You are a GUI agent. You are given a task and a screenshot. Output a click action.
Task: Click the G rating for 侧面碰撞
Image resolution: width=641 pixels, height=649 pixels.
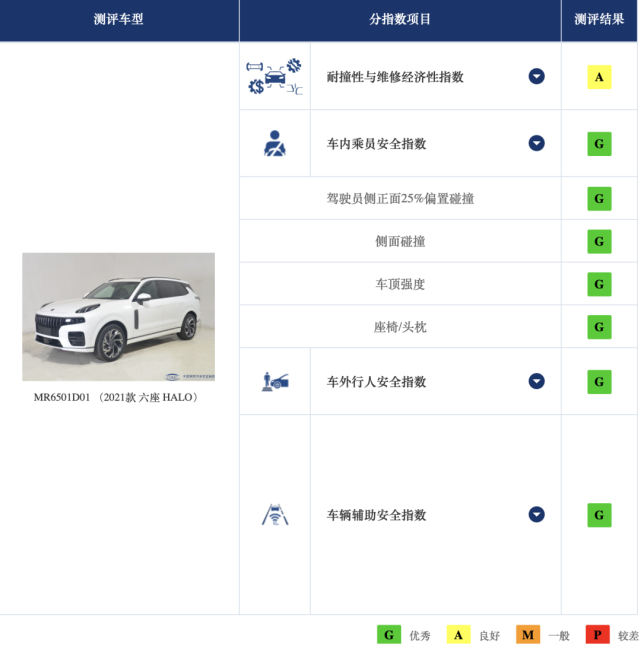point(599,241)
